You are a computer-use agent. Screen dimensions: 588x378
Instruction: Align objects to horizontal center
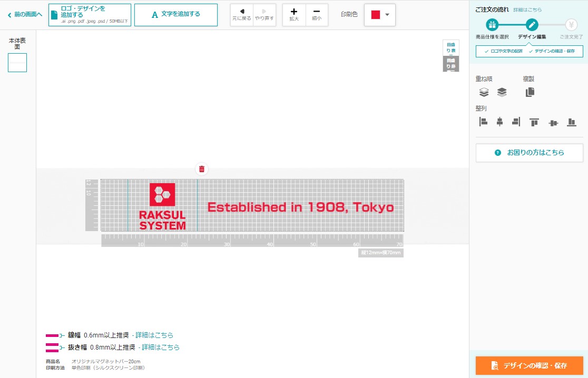coord(499,122)
